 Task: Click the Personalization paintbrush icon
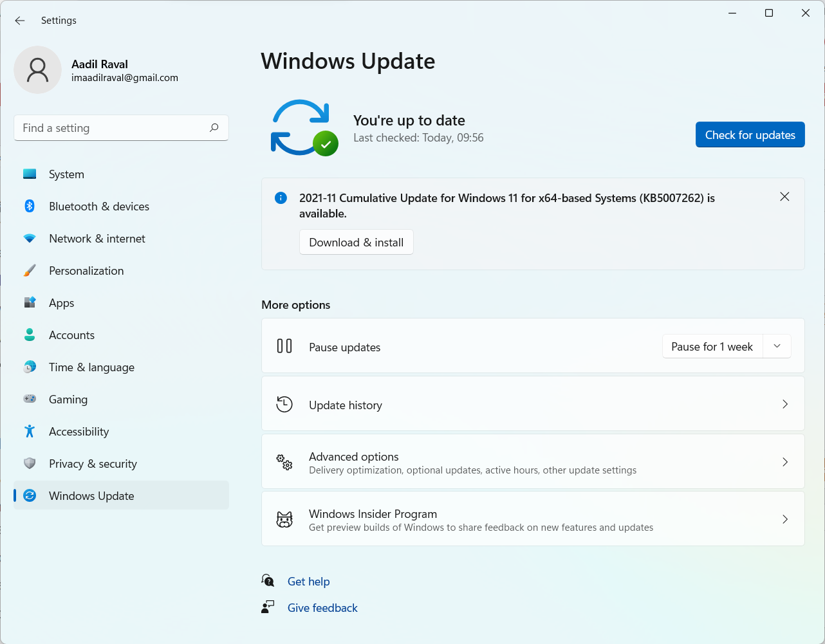pos(30,271)
